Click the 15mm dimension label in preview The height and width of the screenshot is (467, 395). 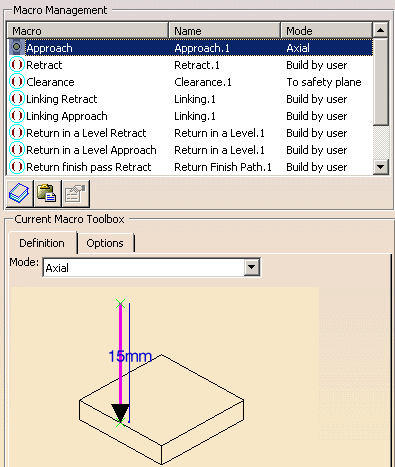pos(130,356)
